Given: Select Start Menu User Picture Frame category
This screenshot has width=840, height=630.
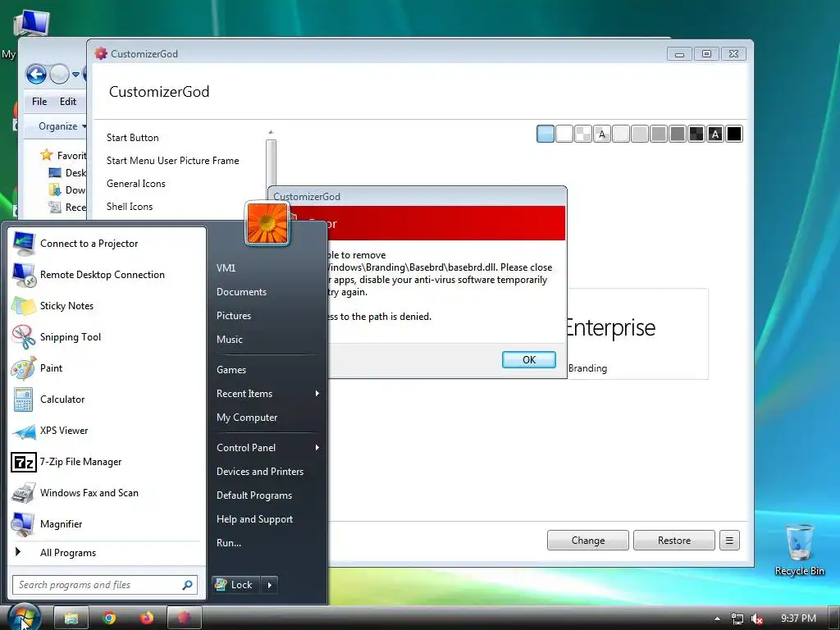Looking at the screenshot, I should coord(172,161).
